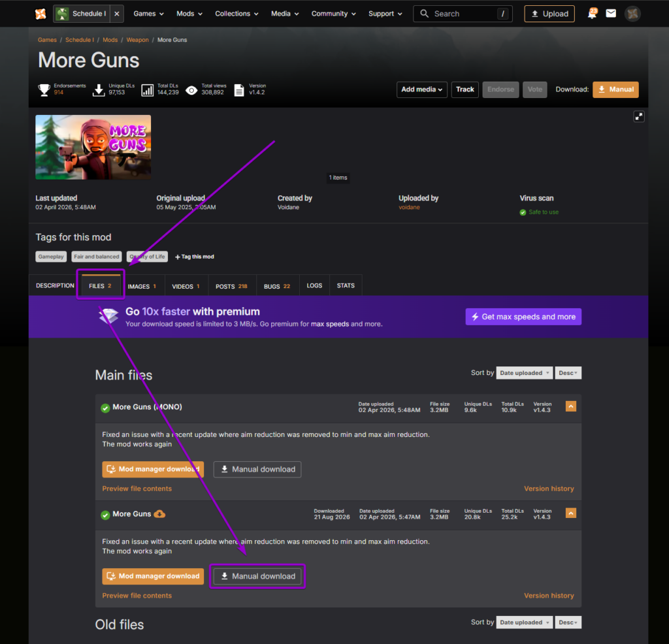Switch to the Bugs tab
This screenshot has height=644, width=669.
277,285
